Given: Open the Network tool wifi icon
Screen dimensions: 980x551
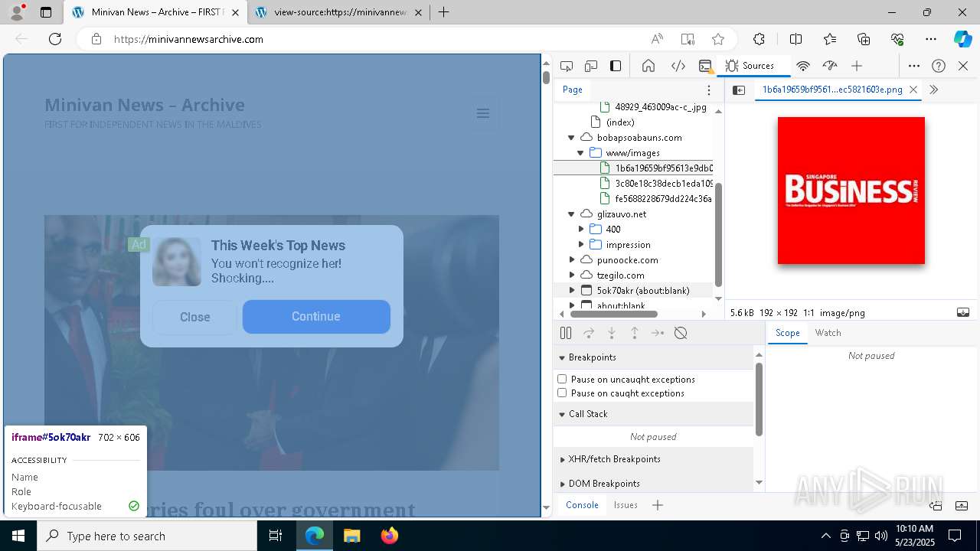Looking at the screenshot, I should pyautogui.click(x=803, y=66).
